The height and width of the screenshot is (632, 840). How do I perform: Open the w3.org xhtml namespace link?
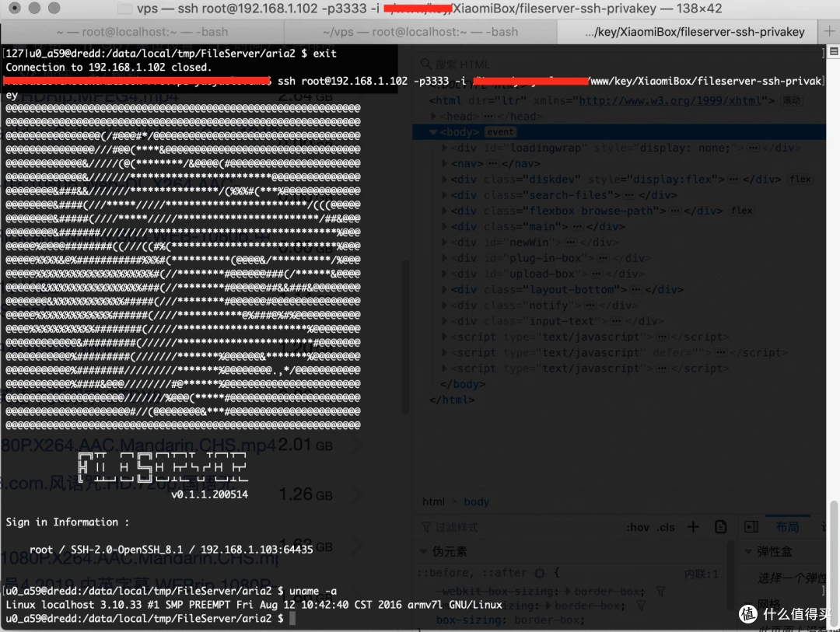(x=670, y=100)
